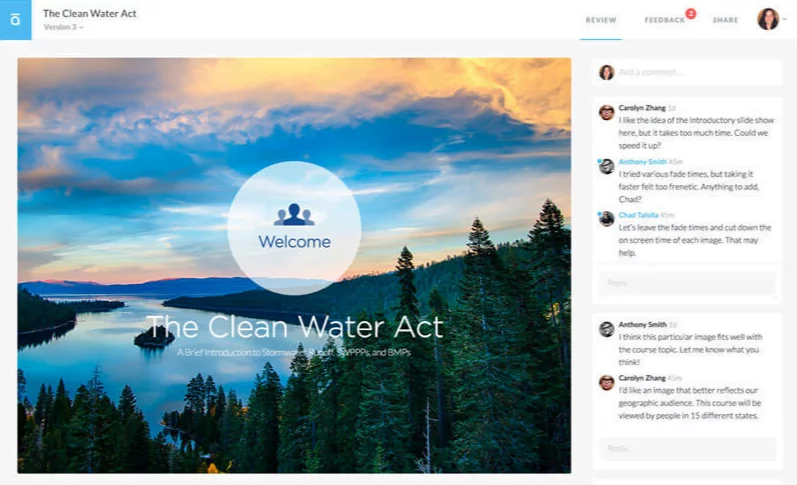Viewport: 797px width, 485px height.
Task: Click the Articulate logo icon at top left
Action: pos(15,19)
